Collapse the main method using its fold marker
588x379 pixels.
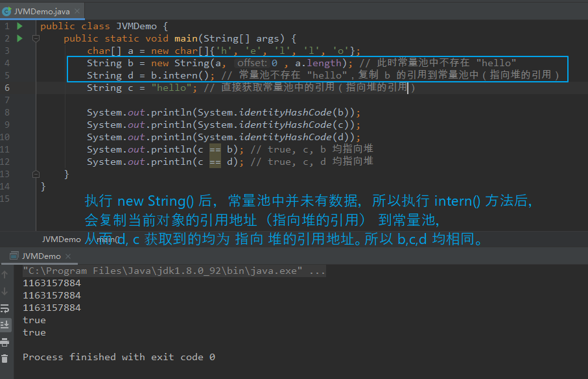coord(36,38)
